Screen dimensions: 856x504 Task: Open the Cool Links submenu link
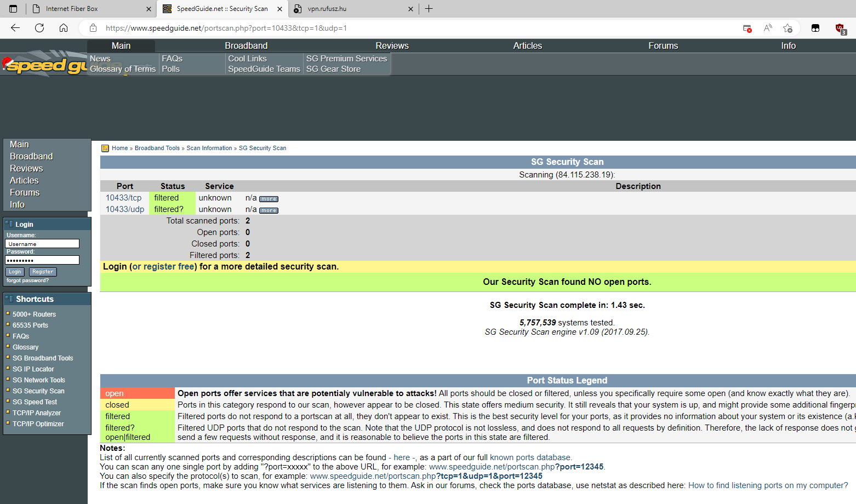pos(247,59)
